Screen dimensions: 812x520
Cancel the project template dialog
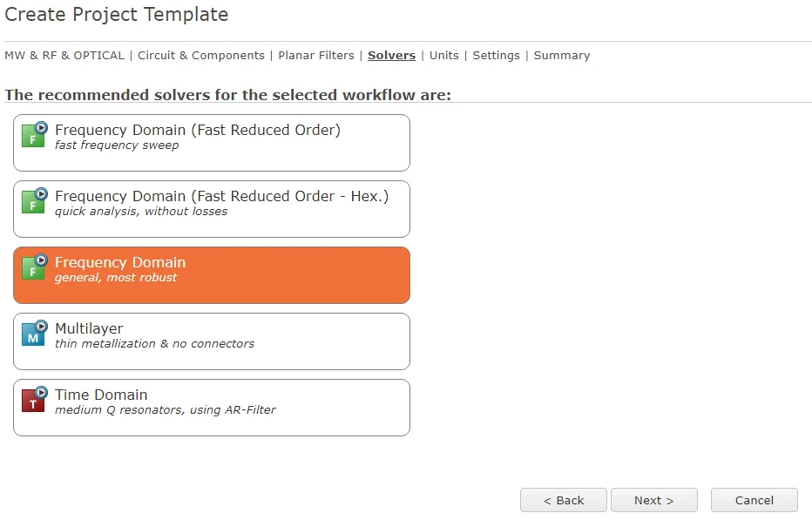tap(754, 500)
